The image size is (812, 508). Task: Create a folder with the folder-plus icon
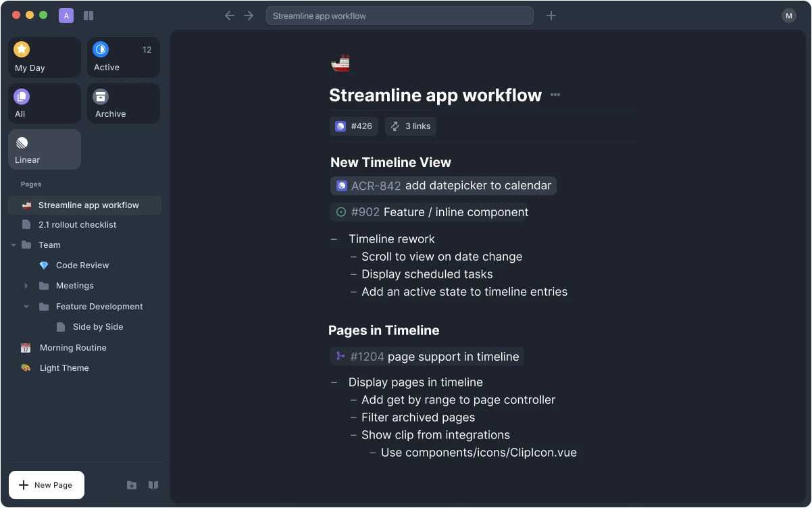tap(132, 485)
